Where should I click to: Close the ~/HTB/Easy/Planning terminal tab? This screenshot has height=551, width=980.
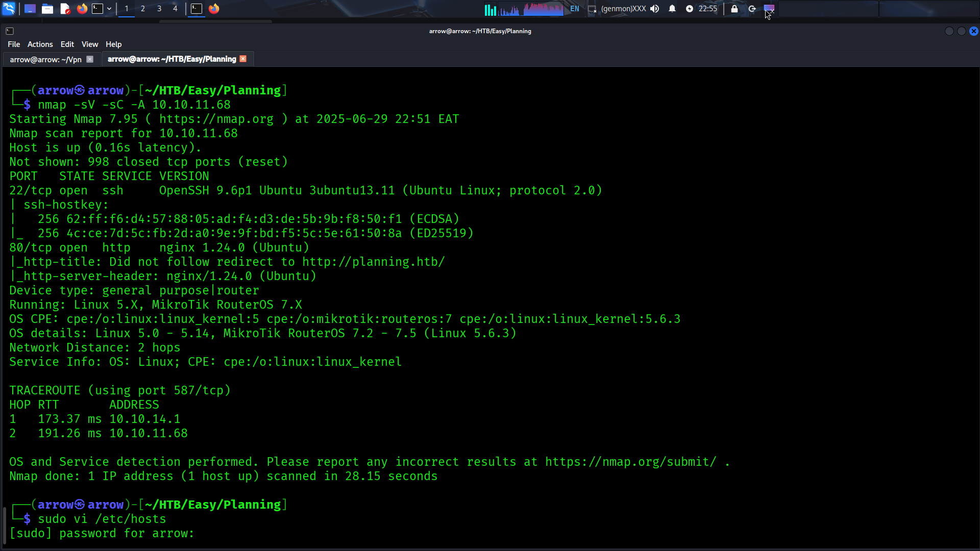click(243, 59)
